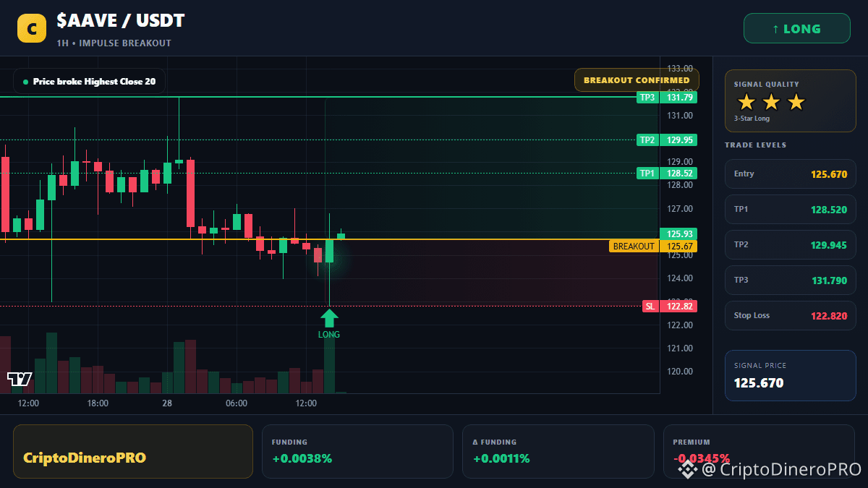
Task: Click the '3-Star Long' text
Action: click(x=752, y=119)
